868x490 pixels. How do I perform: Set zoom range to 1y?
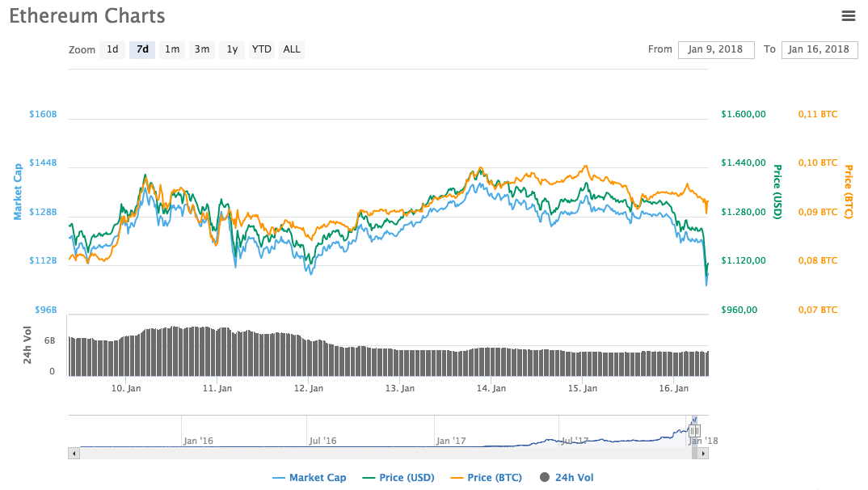[x=232, y=49]
